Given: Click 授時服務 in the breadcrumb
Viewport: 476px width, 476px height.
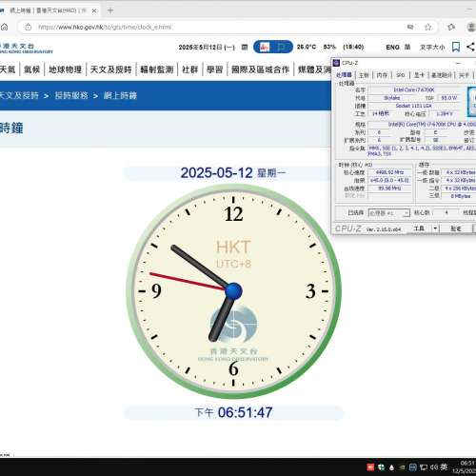Looking at the screenshot, I should click(x=71, y=95).
